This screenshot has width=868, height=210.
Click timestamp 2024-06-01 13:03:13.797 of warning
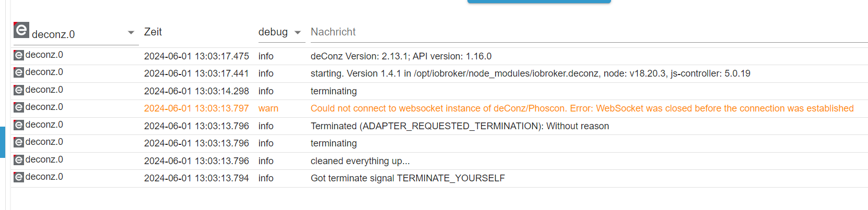click(x=196, y=108)
